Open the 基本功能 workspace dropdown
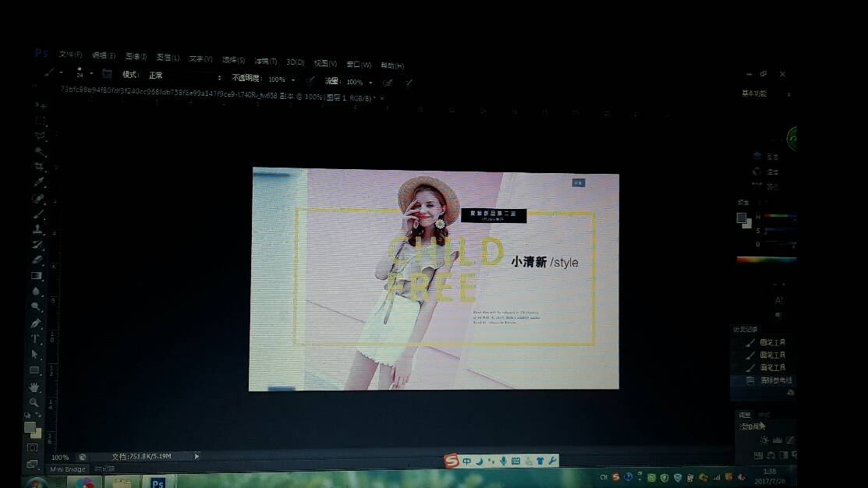 click(x=767, y=94)
